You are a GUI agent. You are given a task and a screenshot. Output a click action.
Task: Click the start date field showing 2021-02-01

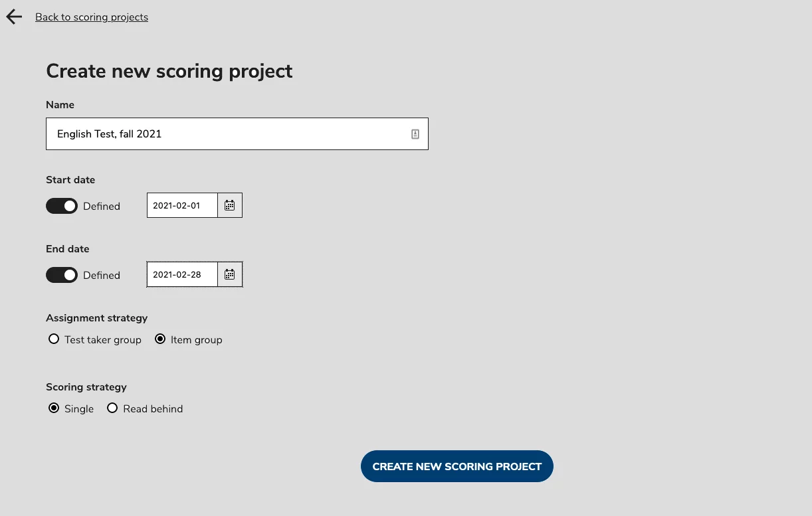click(x=181, y=205)
